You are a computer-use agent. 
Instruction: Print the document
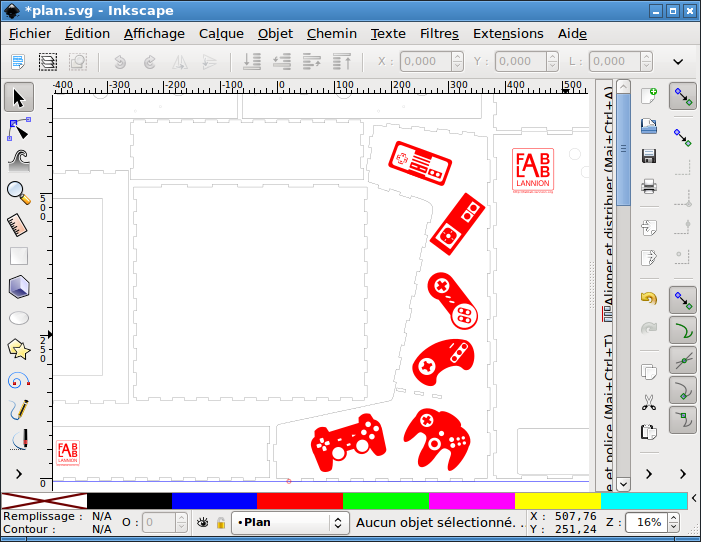649,186
